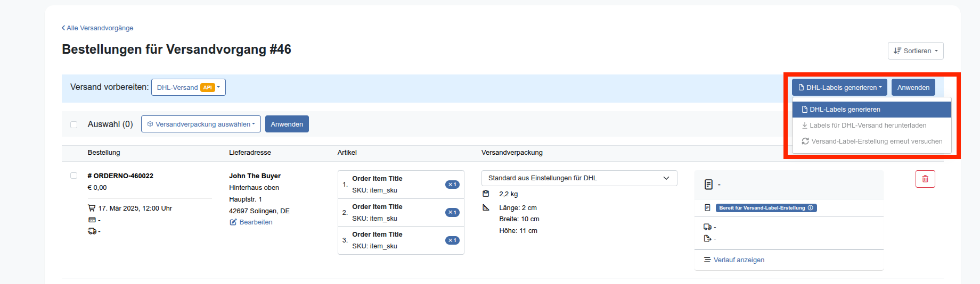Select DHL-Labels generieren menu entry
Viewport: 980px width, 284px height.
coord(872,110)
